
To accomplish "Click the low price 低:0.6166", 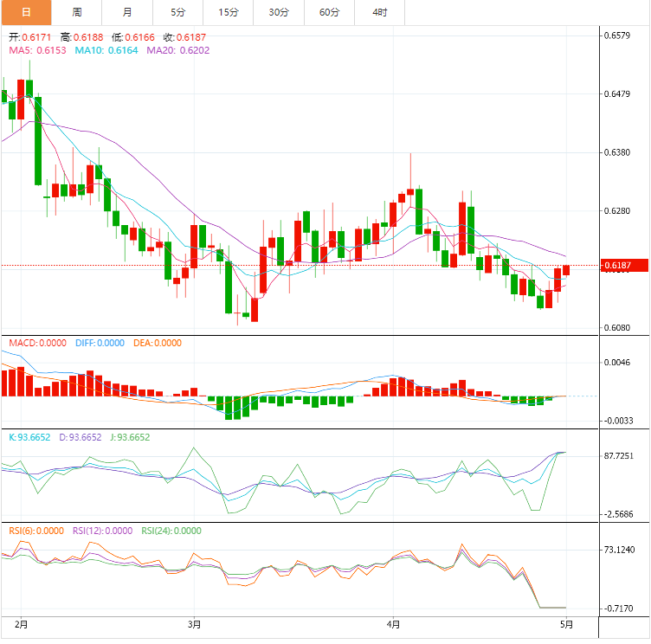I will coord(133,37).
